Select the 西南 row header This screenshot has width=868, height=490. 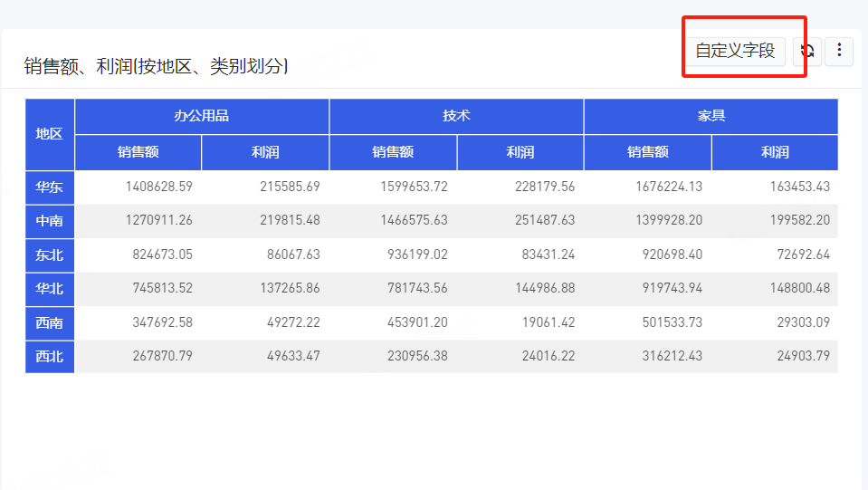point(50,323)
